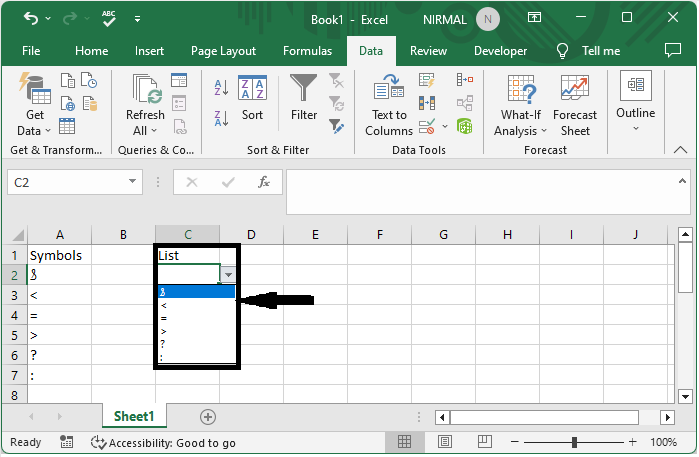Click the Select All corner triangle
699x457 pixels.
pyautogui.click(x=18, y=235)
